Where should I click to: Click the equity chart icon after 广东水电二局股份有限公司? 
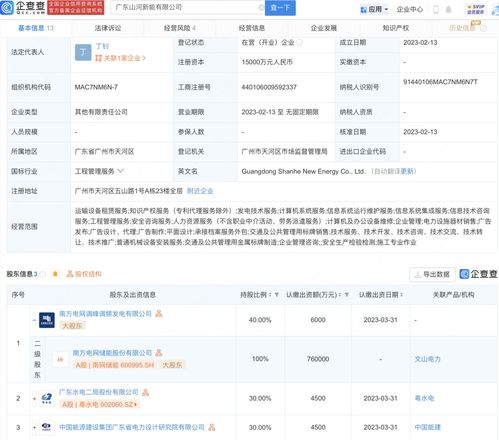click(x=146, y=392)
